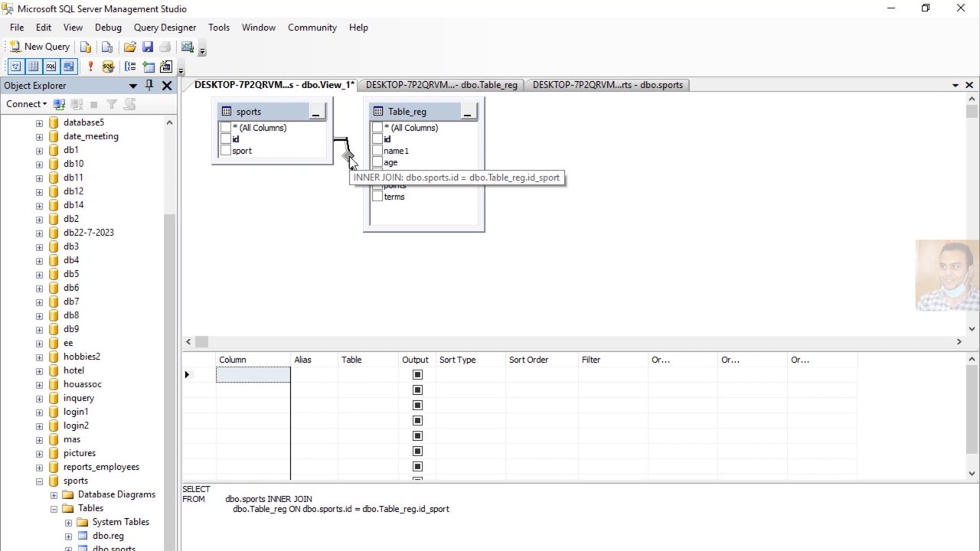Expand the dbo.reg table node

pos(68,536)
